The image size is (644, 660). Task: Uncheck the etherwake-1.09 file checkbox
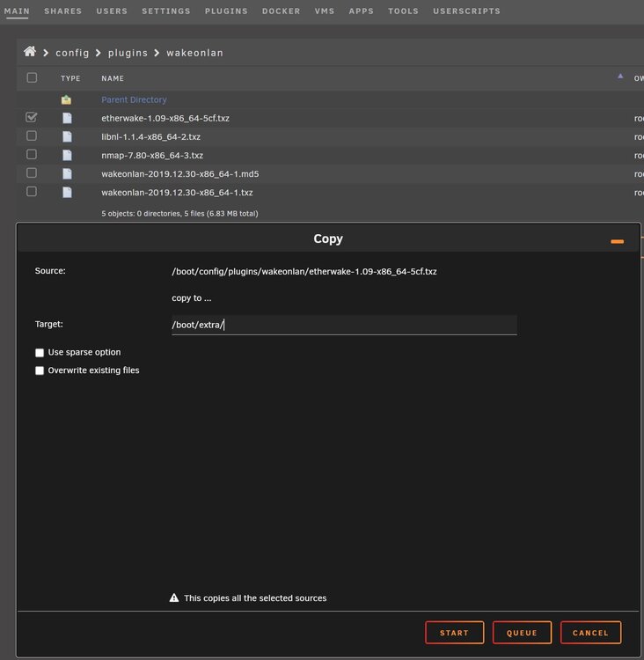(x=31, y=117)
